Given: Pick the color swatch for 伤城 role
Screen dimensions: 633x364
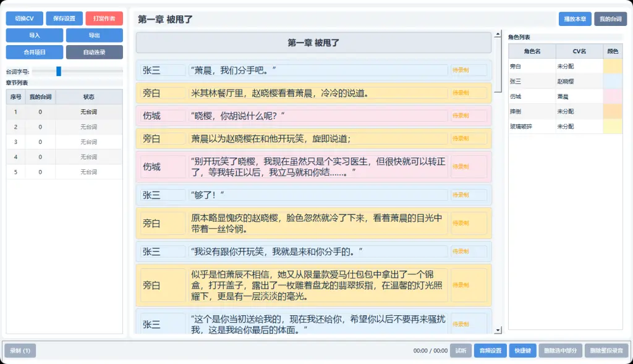Looking at the screenshot, I should pos(613,96).
